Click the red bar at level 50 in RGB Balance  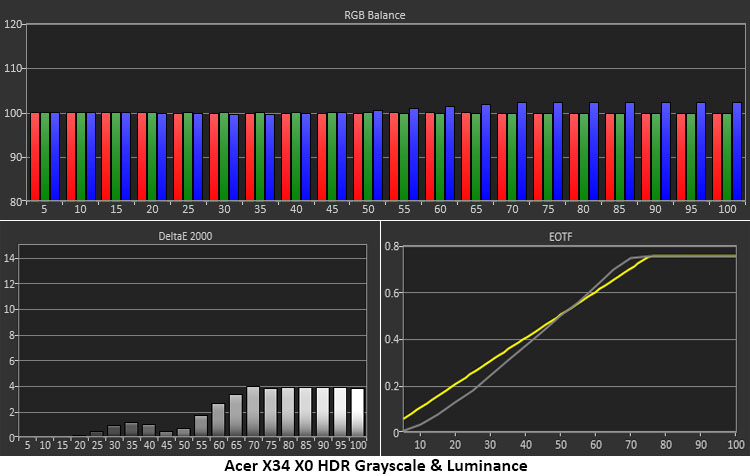pyautogui.click(x=358, y=157)
